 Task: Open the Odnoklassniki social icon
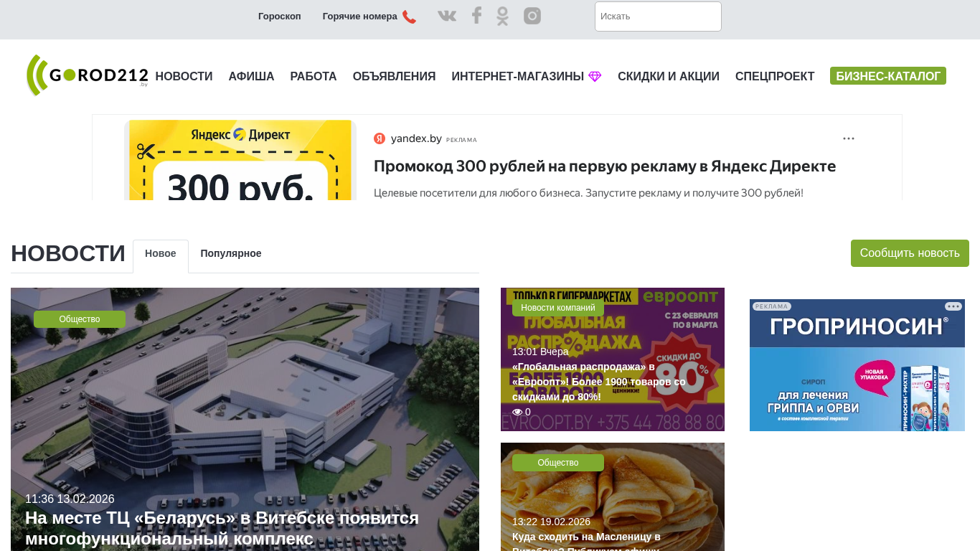(x=502, y=16)
